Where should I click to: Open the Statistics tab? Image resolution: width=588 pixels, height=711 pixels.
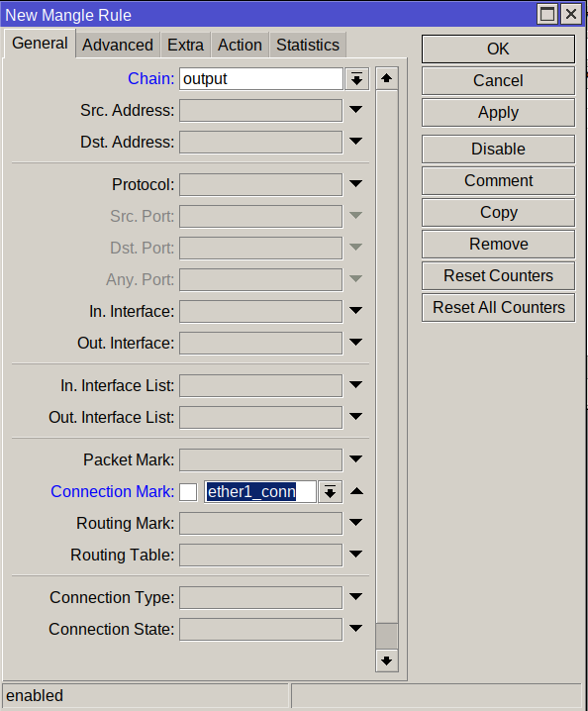coord(308,45)
